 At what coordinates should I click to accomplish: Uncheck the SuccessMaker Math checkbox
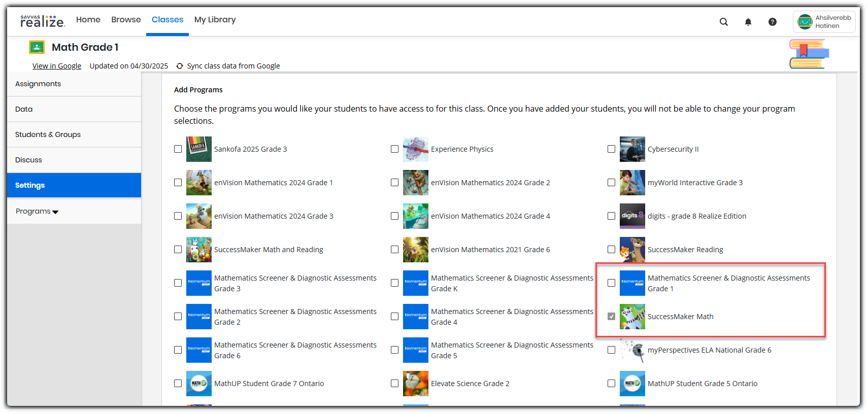click(611, 317)
